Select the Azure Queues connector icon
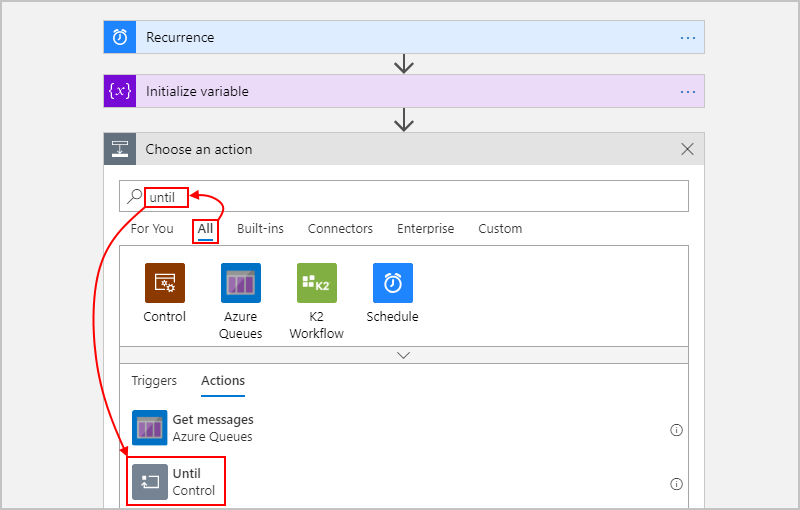 click(x=240, y=283)
